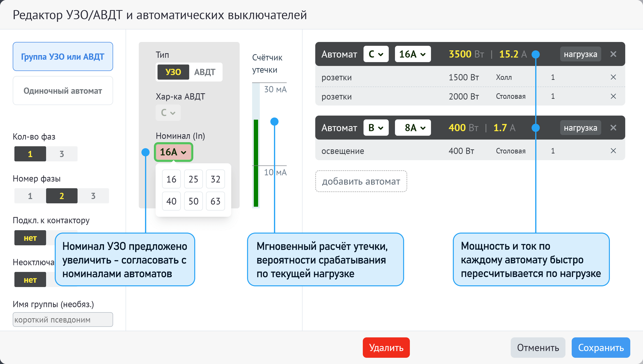Screen dimensions: 643x364
Task: Toggle нет under Подкл. к контактору
Action: [x=30, y=238]
